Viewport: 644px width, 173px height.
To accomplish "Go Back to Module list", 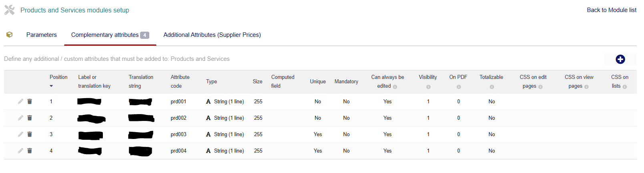I will (x=612, y=10).
